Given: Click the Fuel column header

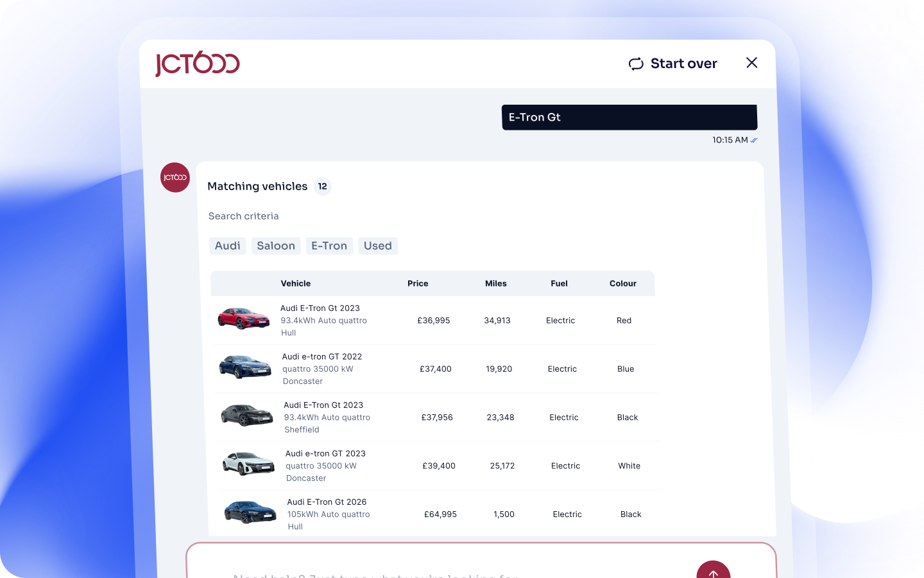Looking at the screenshot, I should [x=559, y=283].
